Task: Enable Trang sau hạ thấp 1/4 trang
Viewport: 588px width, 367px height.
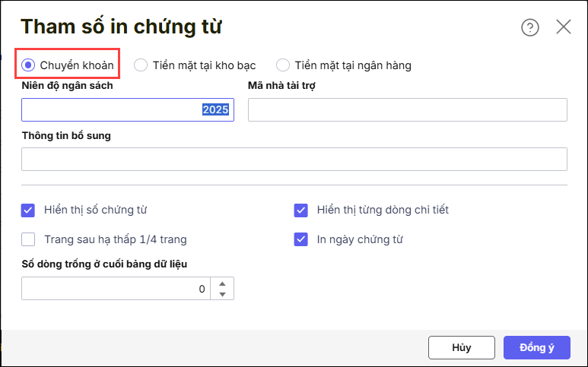Action: 29,239
